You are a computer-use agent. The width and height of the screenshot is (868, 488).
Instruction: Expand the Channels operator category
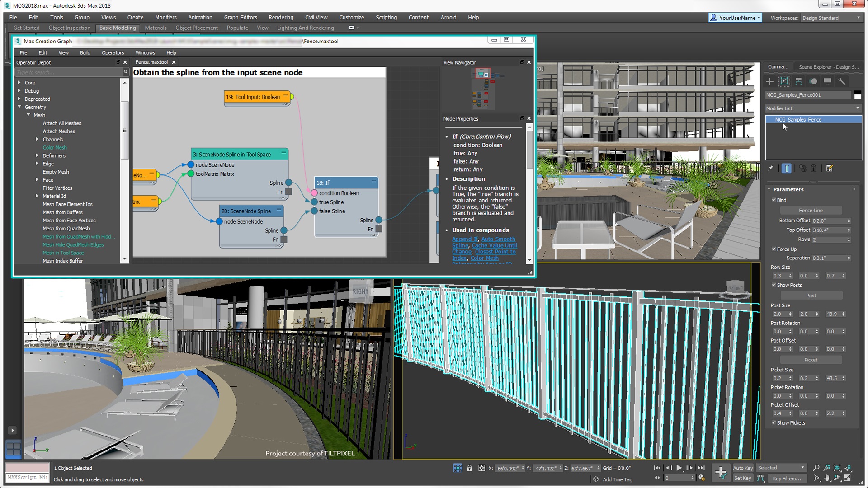38,139
